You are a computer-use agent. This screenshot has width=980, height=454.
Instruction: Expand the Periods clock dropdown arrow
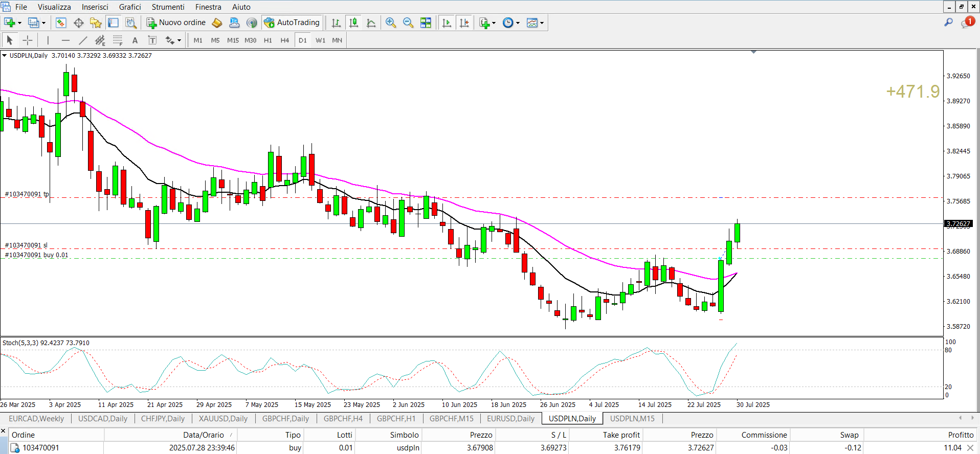[x=518, y=23]
